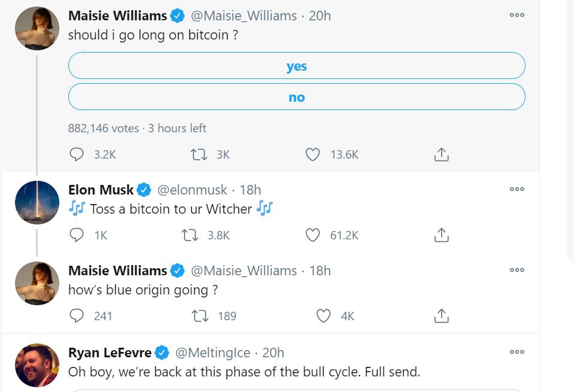Open Ryan LeFevre's profile name link
The image size is (574, 392).
(x=110, y=353)
